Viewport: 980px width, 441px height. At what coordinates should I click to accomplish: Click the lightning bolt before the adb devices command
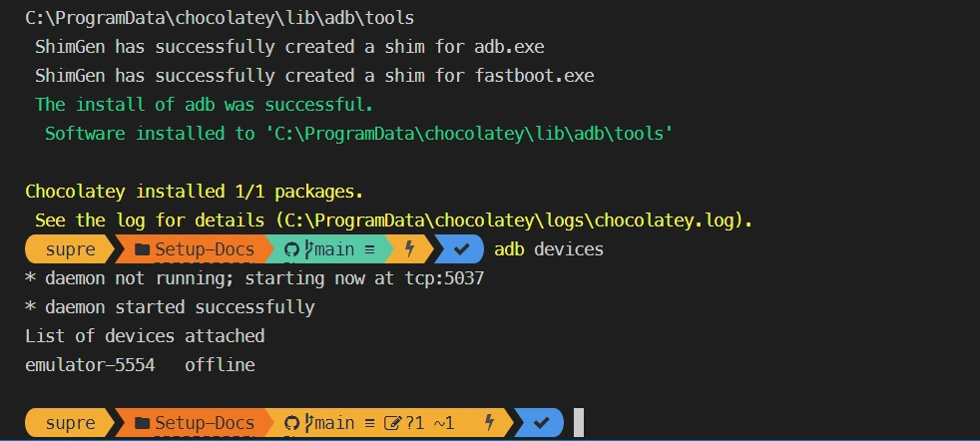click(409, 249)
